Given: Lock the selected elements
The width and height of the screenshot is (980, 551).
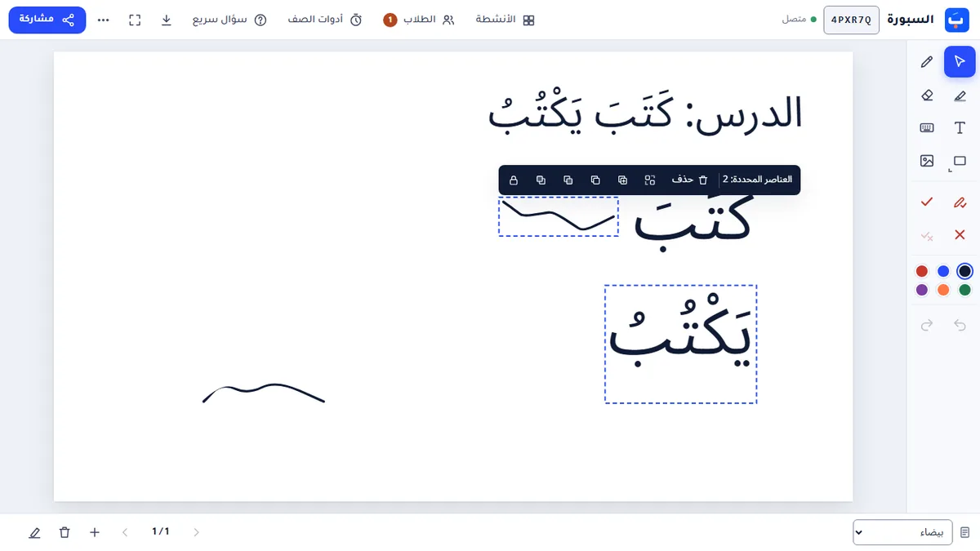Looking at the screenshot, I should pos(514,180).
